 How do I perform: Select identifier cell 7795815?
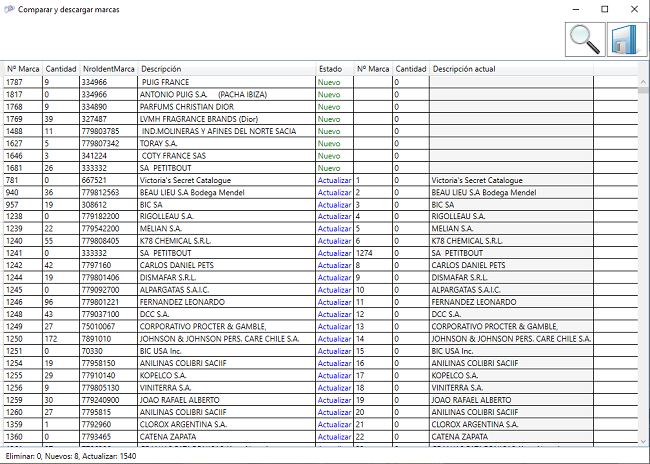[x=108, y=412]
